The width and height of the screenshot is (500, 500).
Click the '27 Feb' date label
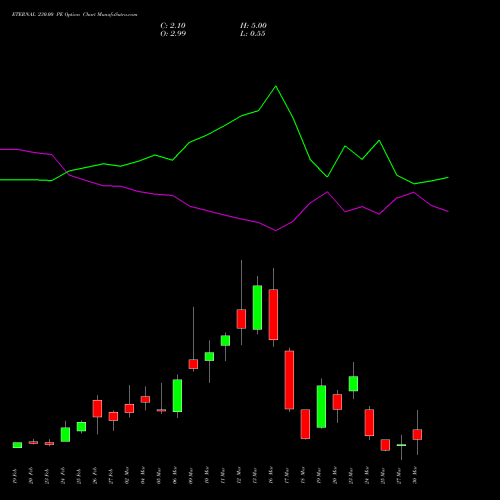coord(111,476)
